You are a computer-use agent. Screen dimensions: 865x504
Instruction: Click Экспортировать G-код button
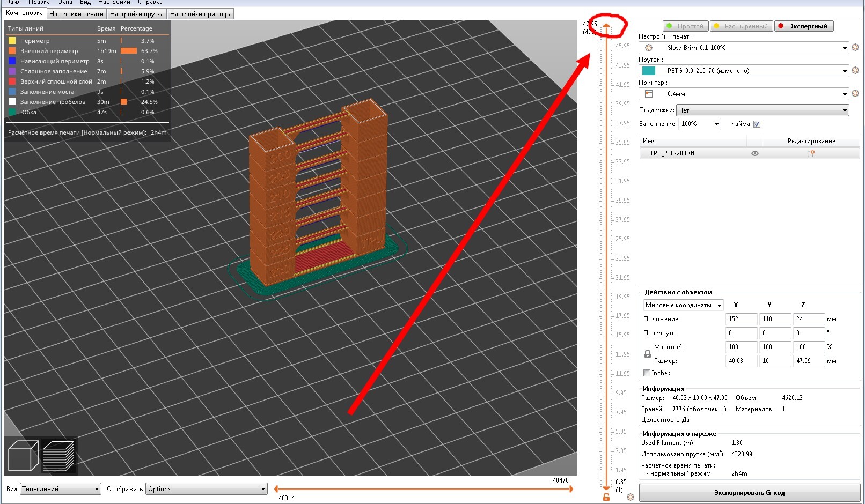click(750, 493)
